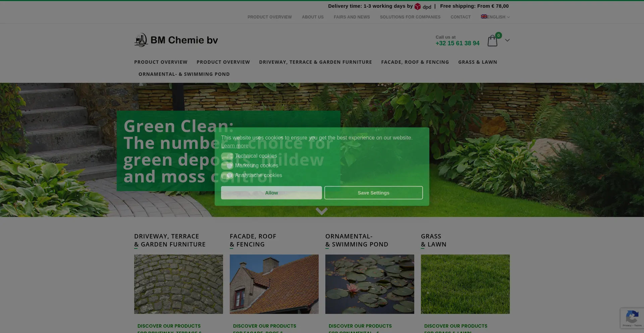
Task: Toggle the Technical cookies switch
Action: click(227, 156)
